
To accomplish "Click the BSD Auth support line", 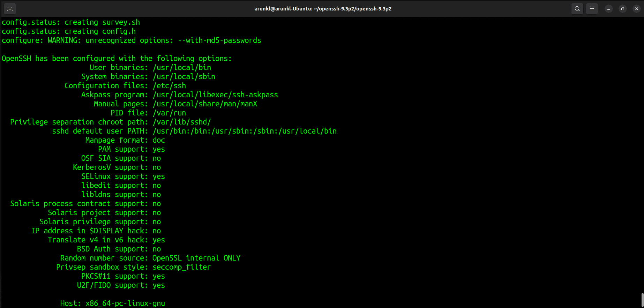I will [119, 249].
